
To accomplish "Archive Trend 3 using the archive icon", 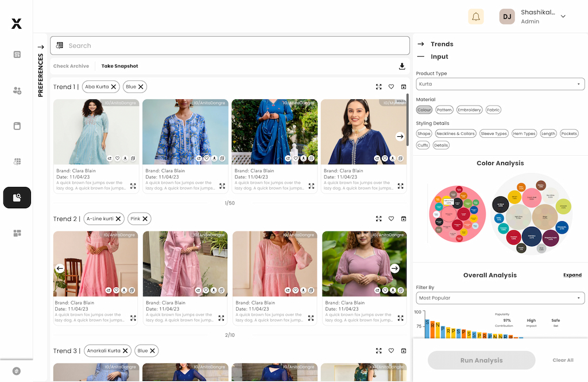I will (x=403, y=350).
